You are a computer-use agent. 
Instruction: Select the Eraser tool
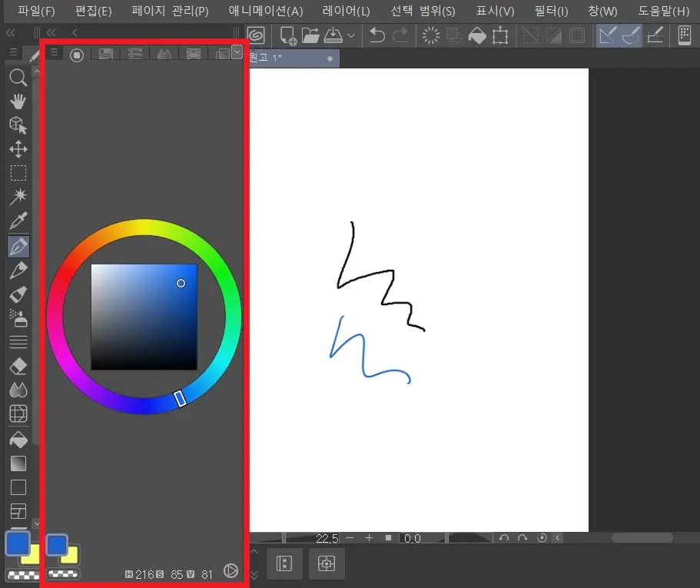18,367
